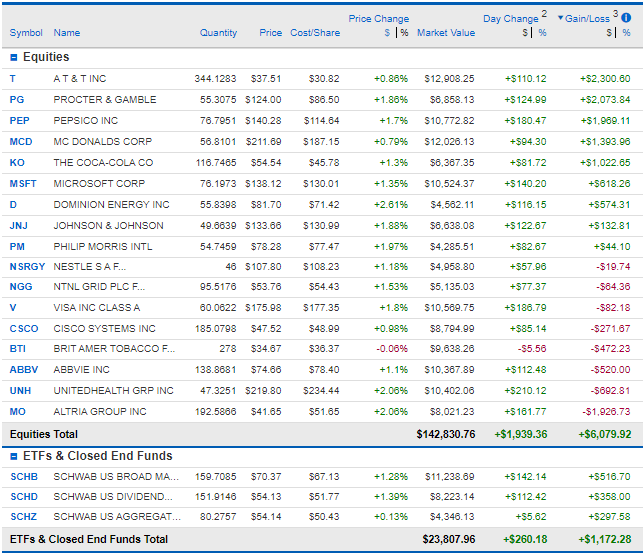Click AT&T's gain/loss +$2,300.60
This screenshot has width=643, height=553.
(x=605, y=79)
